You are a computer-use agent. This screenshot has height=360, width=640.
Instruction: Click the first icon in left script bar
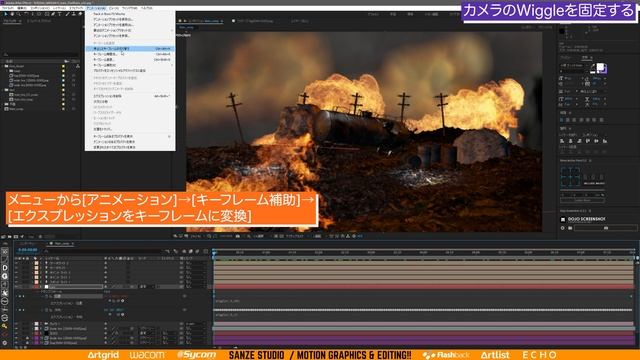pyautogui.click(x=4, y=251)
